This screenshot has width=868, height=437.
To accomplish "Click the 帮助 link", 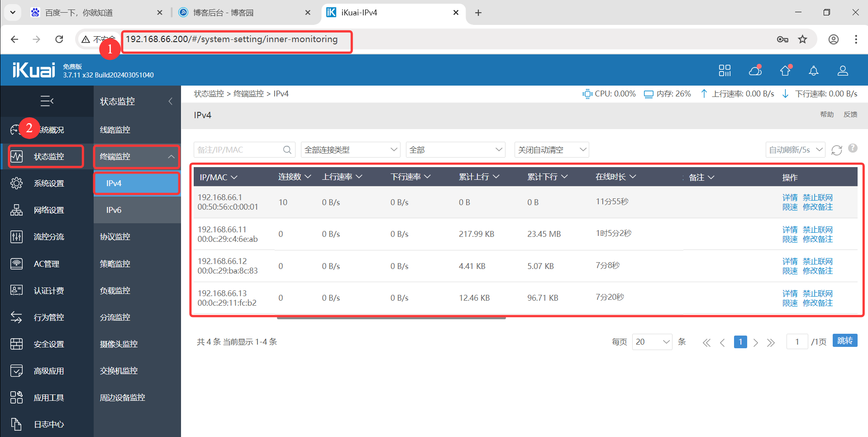I will 827,115.
